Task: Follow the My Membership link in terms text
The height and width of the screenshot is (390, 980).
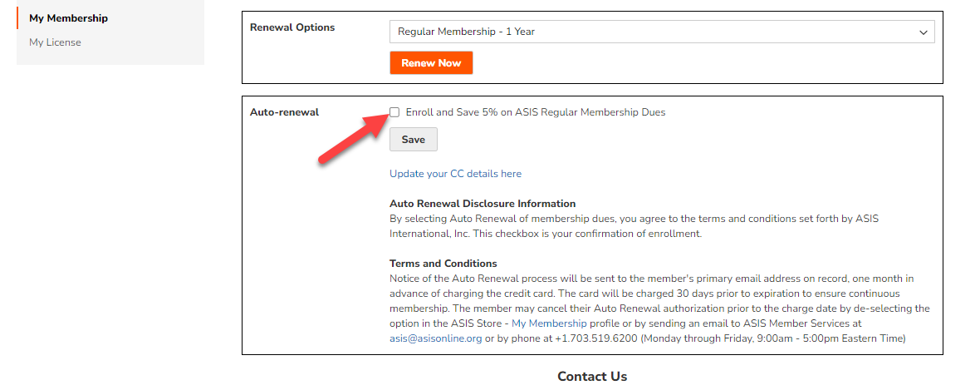Action: 549,323
